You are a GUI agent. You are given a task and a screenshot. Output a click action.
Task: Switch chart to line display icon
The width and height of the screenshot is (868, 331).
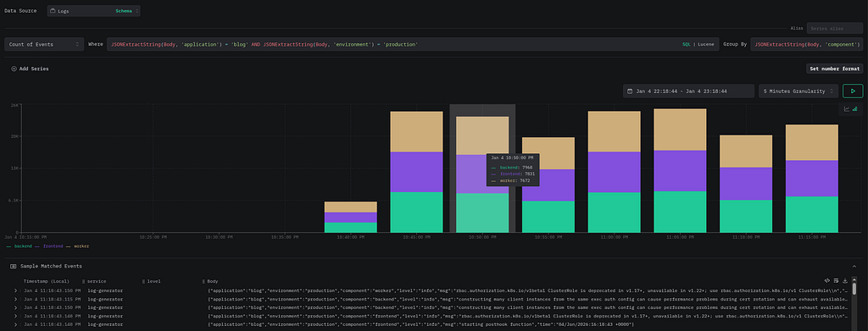[x=847, y=109]
